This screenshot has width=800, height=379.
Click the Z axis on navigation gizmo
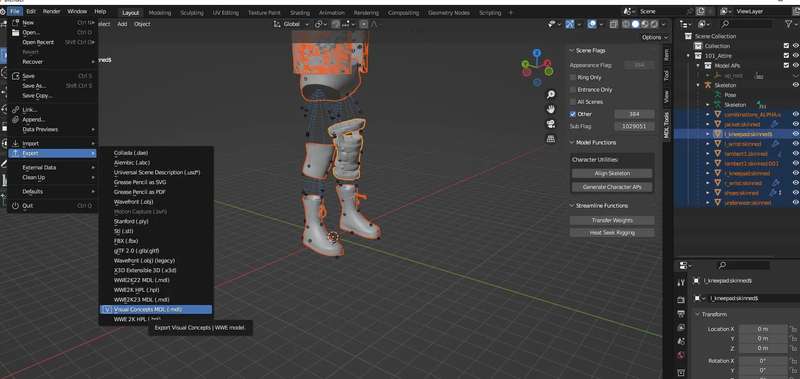click(x=537, y=53)
